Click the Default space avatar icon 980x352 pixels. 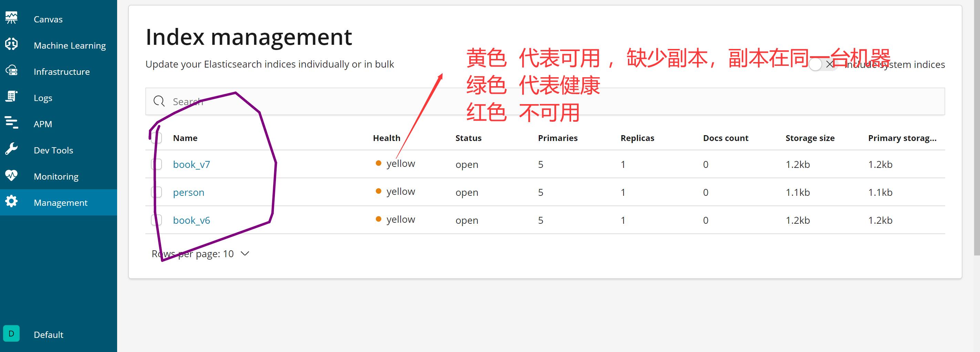(11, 334)
